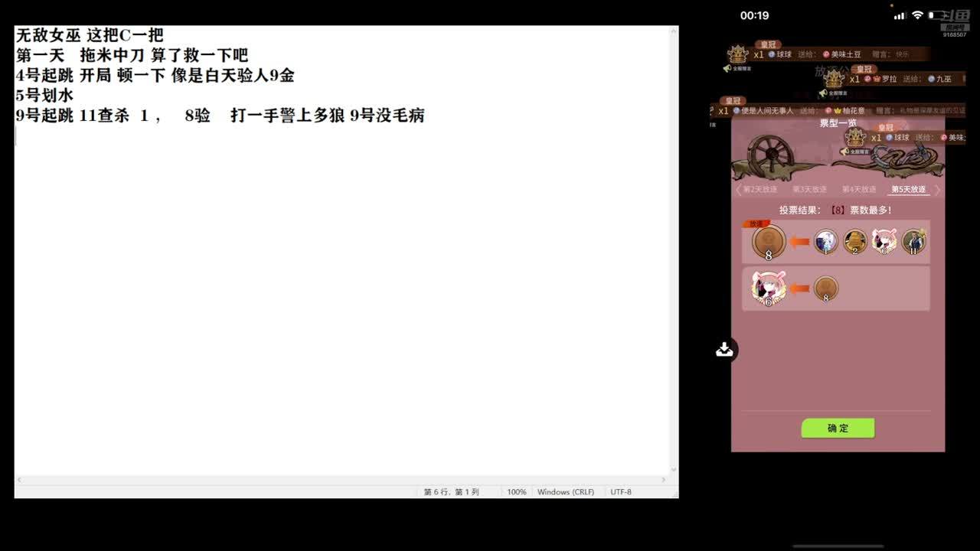Tap the username 便是人间无事人 in gift banner
980x551 pixels.
767,111
